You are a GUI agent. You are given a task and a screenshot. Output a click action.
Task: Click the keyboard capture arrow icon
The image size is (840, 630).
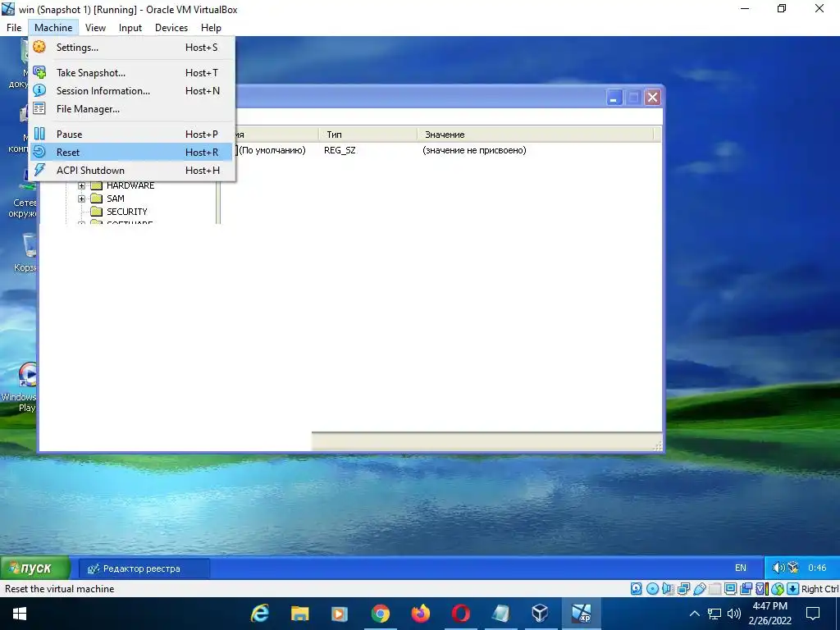pos(793,589)
